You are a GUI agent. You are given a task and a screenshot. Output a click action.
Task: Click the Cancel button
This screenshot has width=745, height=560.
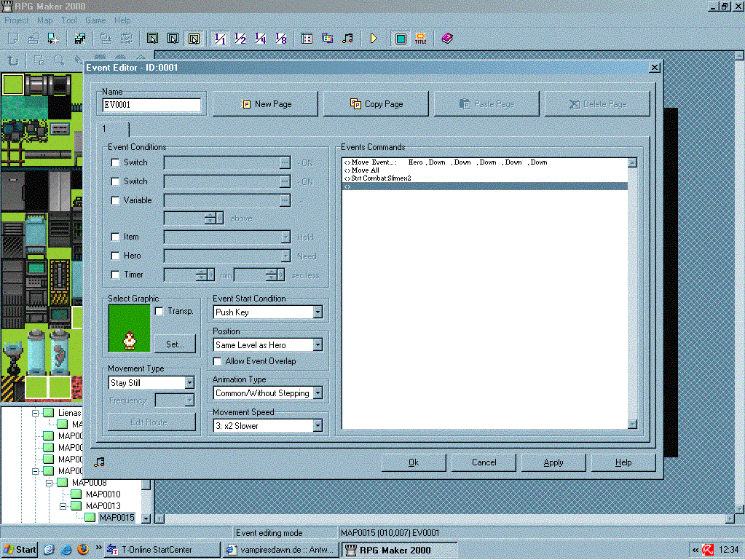pos(484,462)
